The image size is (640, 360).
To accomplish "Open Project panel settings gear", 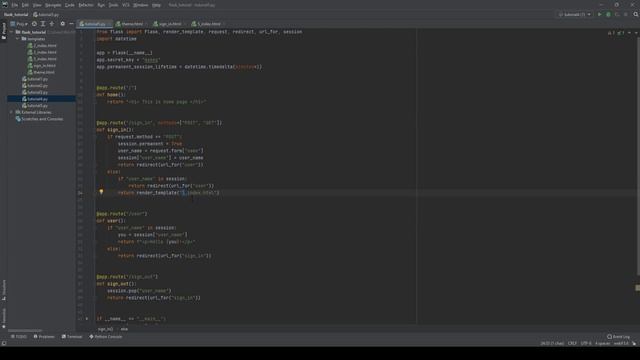I will (x=62, y=24).
